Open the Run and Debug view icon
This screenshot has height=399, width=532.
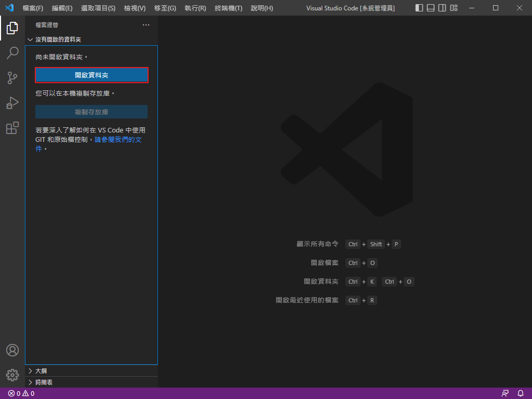[x=12, y=103]
